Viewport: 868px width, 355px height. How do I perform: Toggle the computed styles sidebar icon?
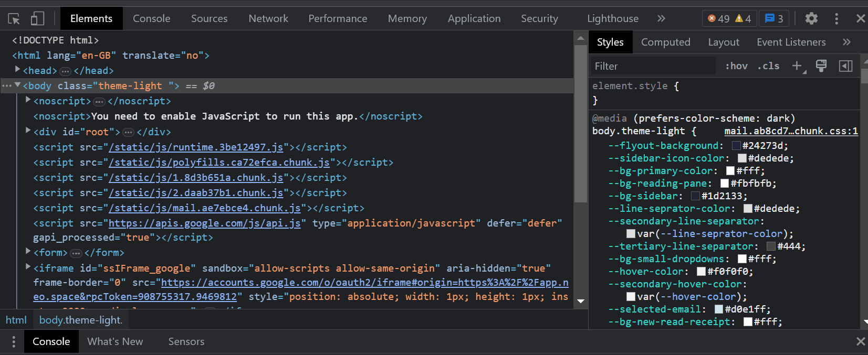pyautogui.click(x=845, y=66)
